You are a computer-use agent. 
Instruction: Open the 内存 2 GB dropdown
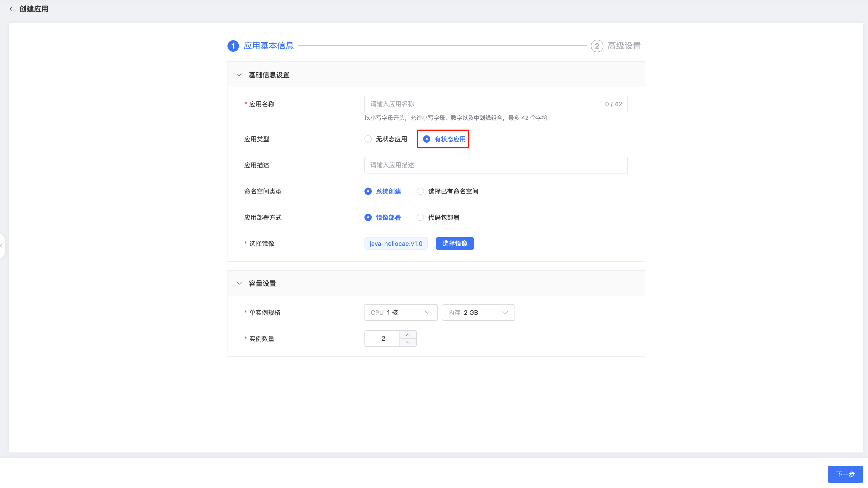[478, 312]
